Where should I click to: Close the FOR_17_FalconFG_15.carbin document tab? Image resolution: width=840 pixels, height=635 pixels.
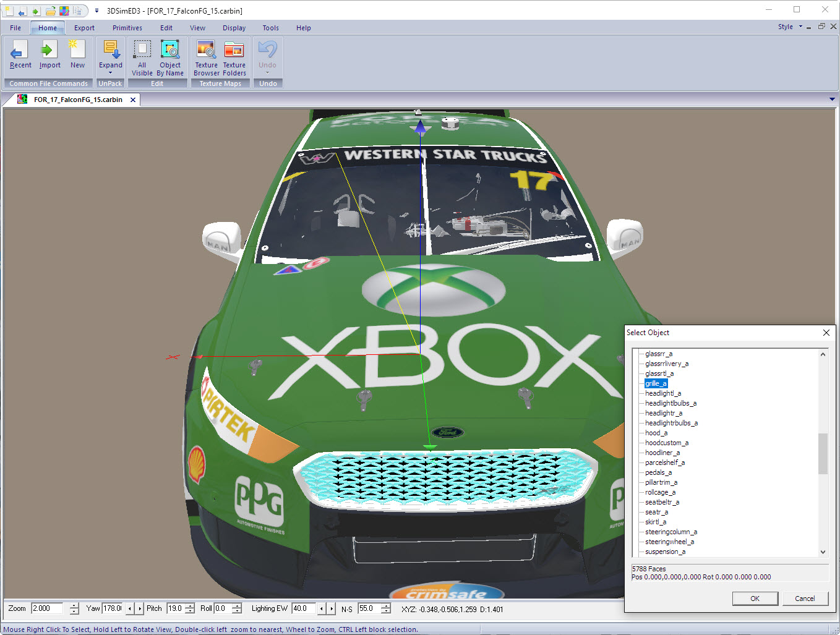click(x=132, y=100)
